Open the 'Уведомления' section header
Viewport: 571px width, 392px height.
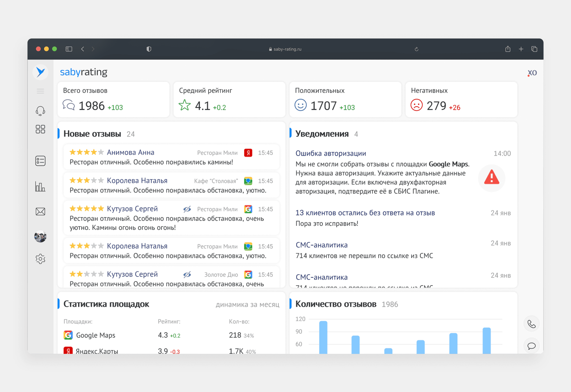[x=322, y=134]
